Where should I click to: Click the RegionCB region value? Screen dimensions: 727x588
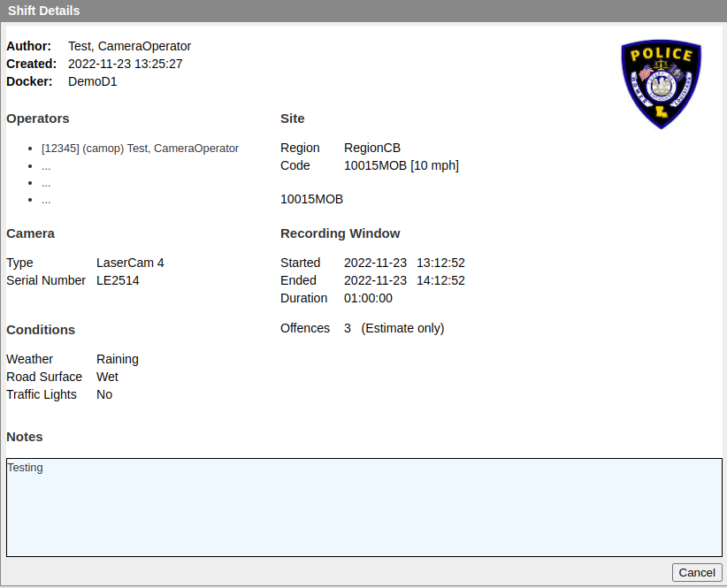[x=371, y=148]
